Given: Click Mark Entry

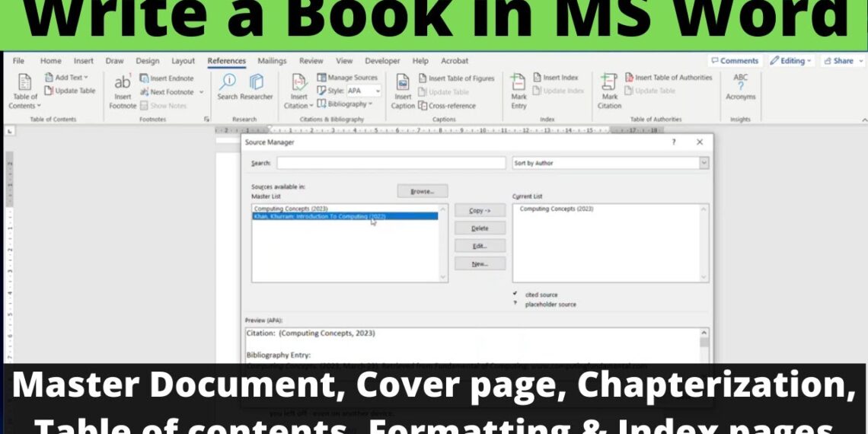Looking at the screenshot, I should 519,91.
